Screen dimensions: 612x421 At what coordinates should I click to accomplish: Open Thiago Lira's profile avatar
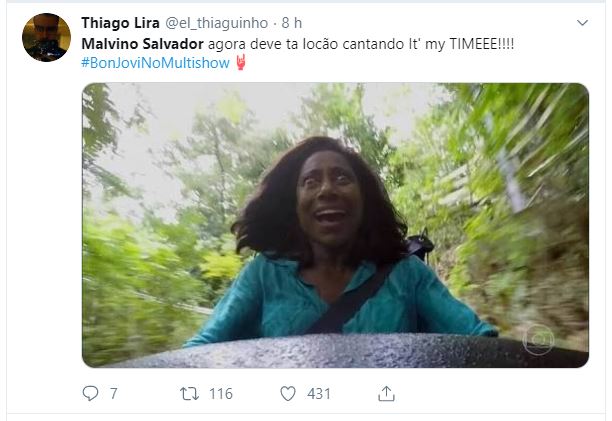(46, 38)
